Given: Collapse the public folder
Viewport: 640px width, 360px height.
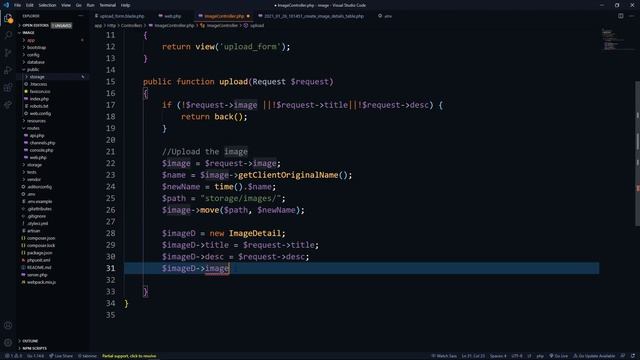Looking at the screenshot, I should [x=52, y=69].
